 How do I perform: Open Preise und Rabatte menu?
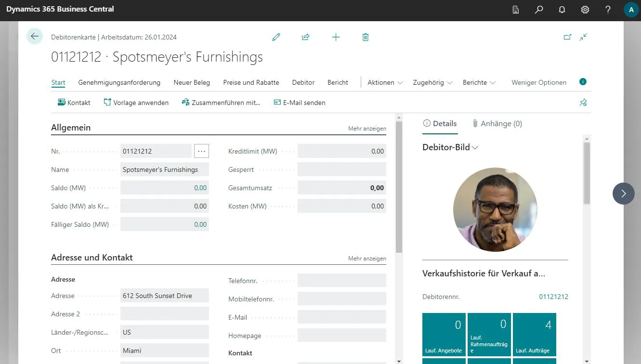pyautogui.click(x=251, y=82)
